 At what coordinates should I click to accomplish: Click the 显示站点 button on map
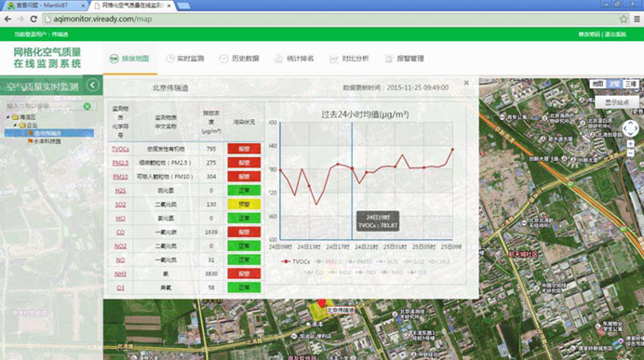click(617, 102)
